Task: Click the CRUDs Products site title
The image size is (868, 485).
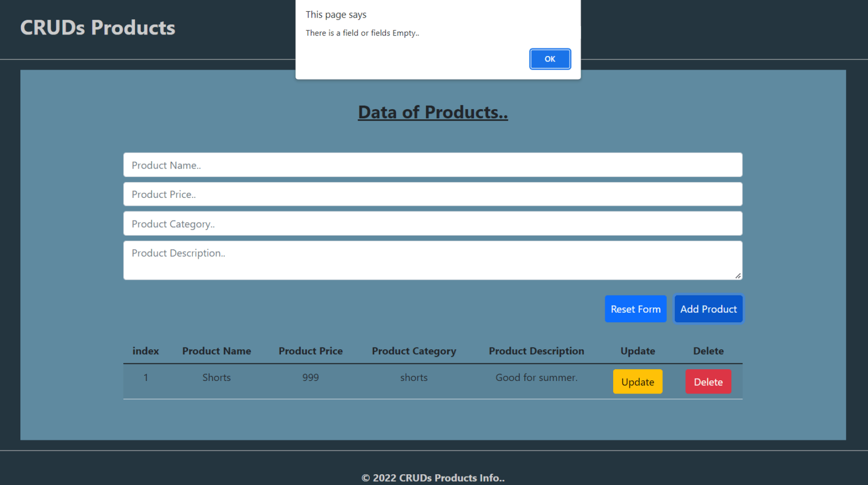Action: pos(97,27)
